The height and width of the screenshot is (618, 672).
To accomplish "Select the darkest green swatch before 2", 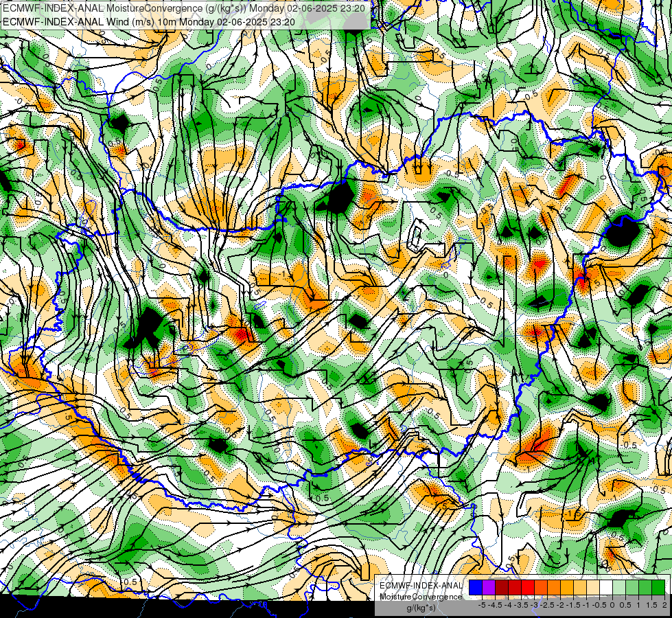I will tap(658, 588).
